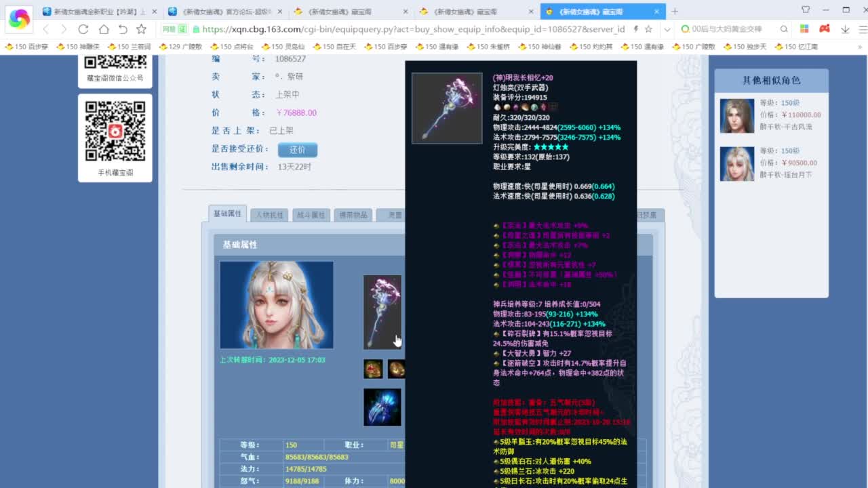Viewport: 868px width, 488px height.
Task: Click the red game controller icon
Action: click(825, 29)
